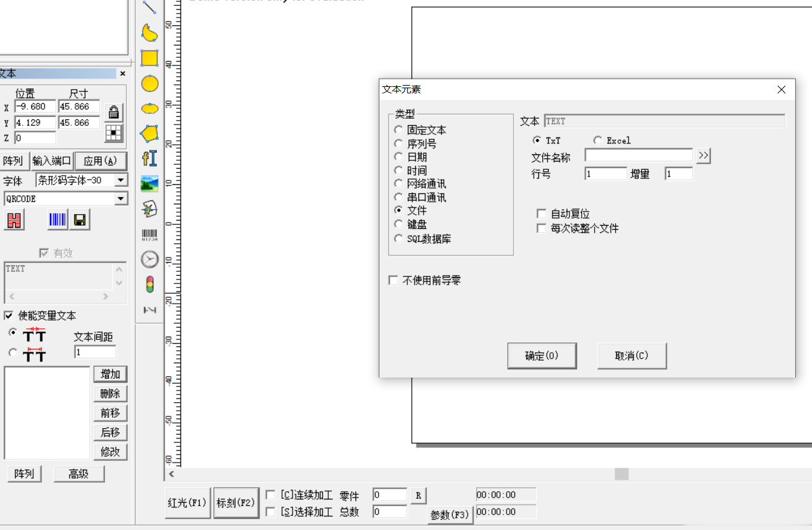This screenshot has width=812, height=530.
Task: Confirm dialog with 确定(O)
Action: pos(542,355)
